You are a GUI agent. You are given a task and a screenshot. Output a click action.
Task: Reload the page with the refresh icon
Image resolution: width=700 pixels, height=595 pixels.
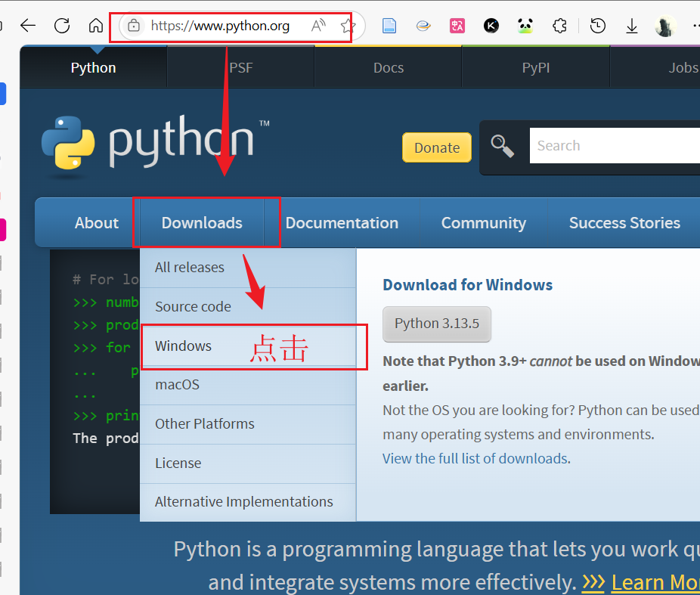[x=62, y=26]
